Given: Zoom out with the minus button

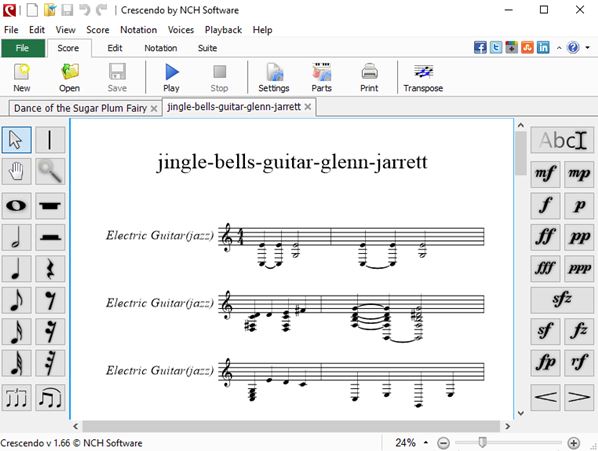Looking at the screenshot, I should (443, 443).
